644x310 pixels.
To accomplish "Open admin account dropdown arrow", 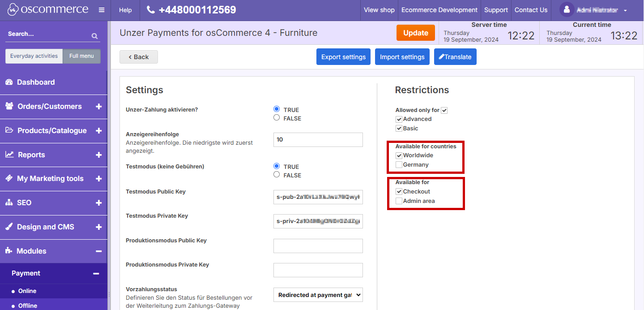I will click(x=625, y=10).
